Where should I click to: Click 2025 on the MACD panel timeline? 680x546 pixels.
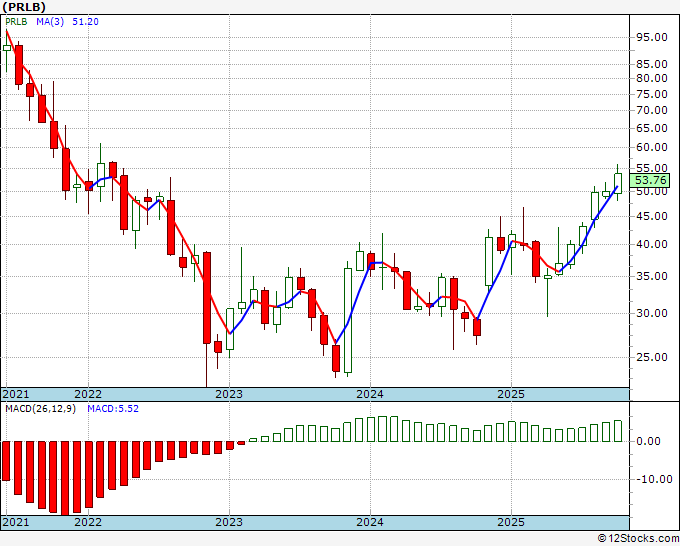[511, 522]
